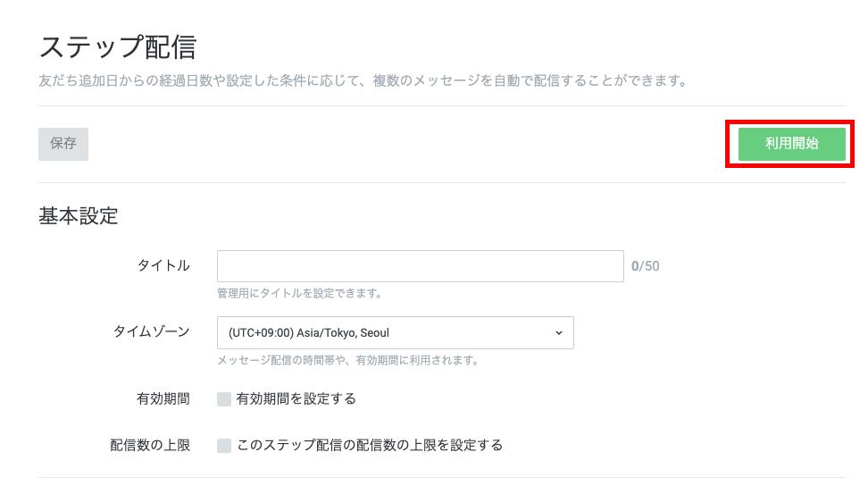
Task: Select the メッセージ配信の時間帯 hint text
Action: pyautogui.click(x=347, y=361)
